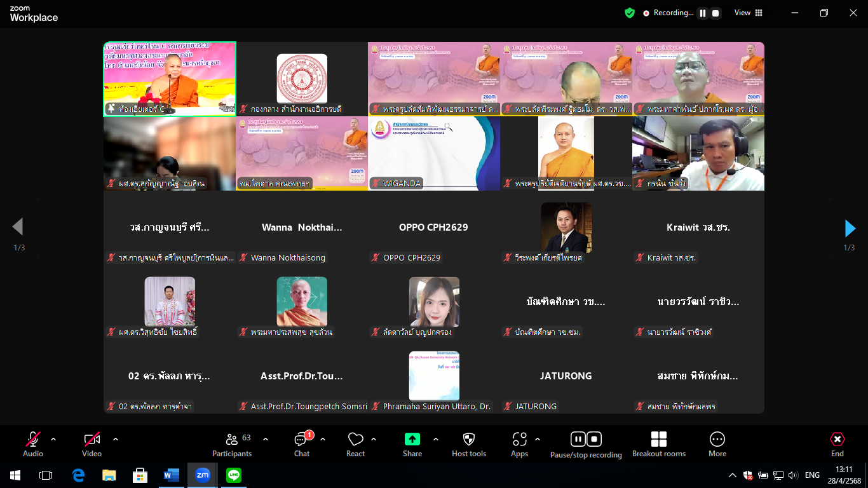Expand the arrow next to Apps
Screen dimensions: 868x488
click(x=538, y=439)
